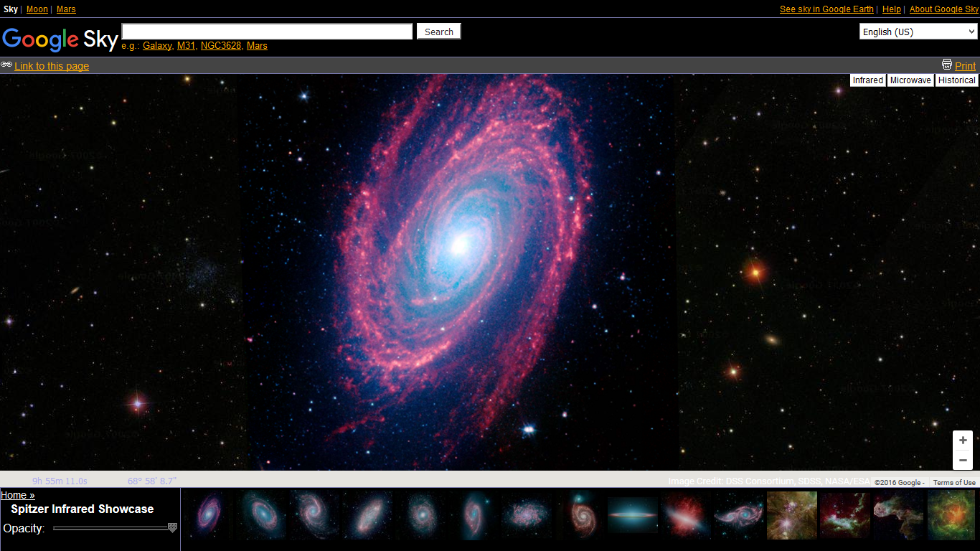980x551 pixels.
Task: Switch to the Mars view
Action: (x=66, y=9)
